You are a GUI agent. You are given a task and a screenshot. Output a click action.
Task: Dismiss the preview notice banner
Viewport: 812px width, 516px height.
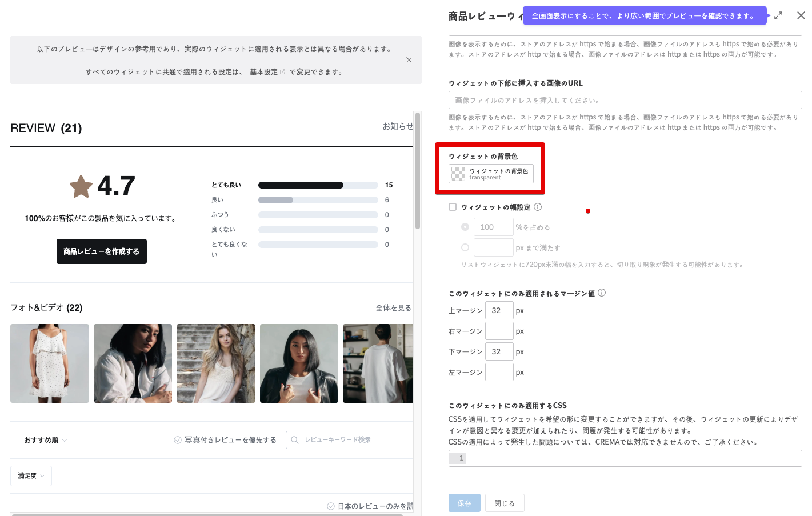[x=409, y=60]
